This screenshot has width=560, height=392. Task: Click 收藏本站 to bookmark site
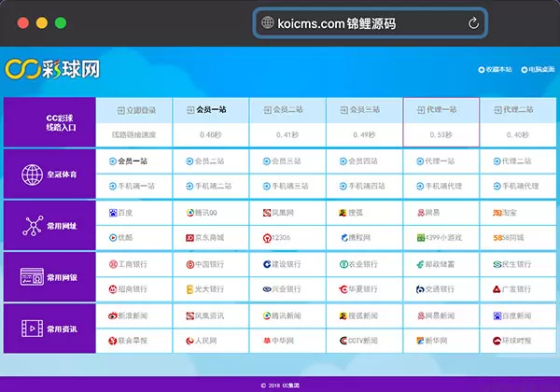[494, 69]
